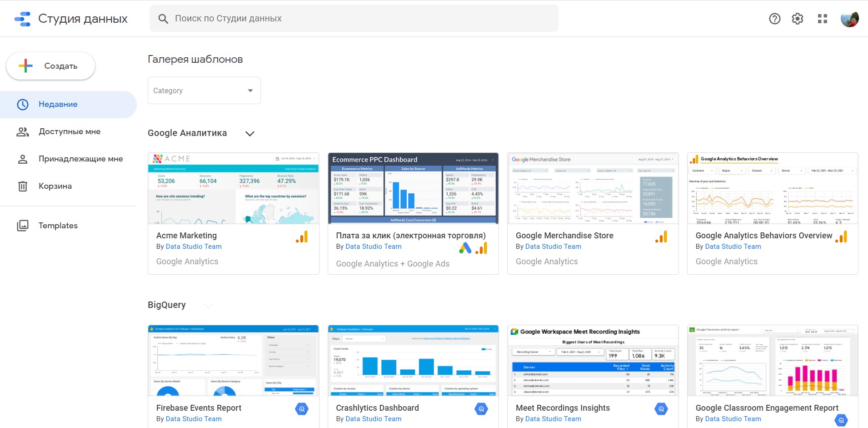Open Data Studio Team link under Behaviors Overview
Screen dimensions: 868x428
pos(733,247)
